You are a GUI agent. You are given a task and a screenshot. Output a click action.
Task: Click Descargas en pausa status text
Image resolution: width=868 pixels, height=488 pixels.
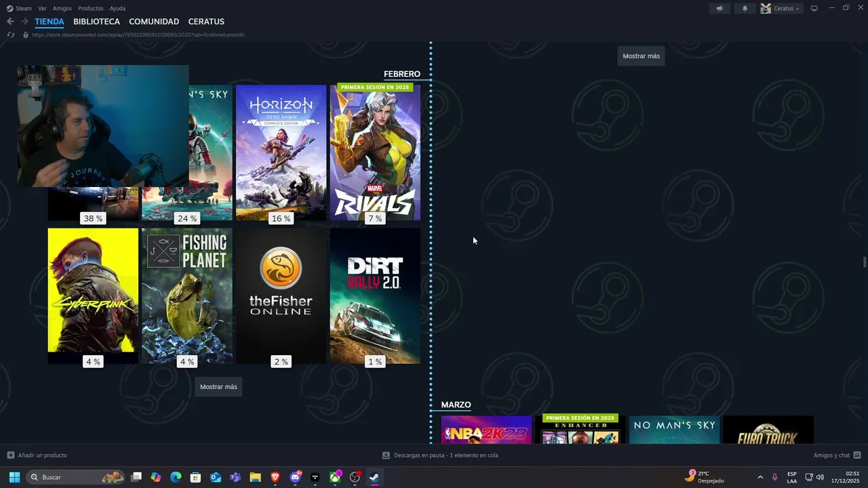coord(446,455)
